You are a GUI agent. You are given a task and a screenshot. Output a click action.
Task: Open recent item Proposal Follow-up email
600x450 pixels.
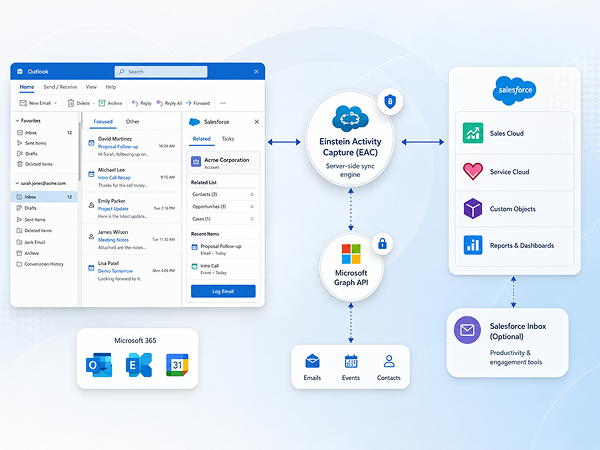tap(223, 249)
